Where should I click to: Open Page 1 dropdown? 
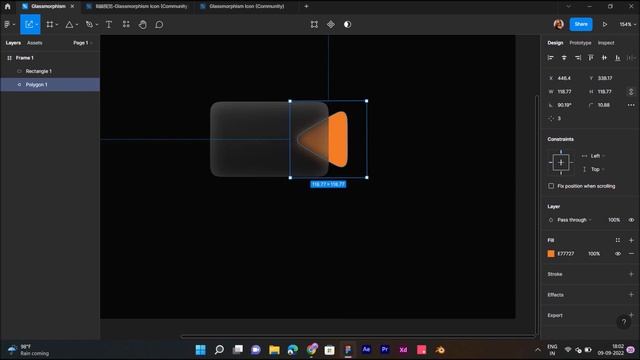[x=83, y=43]
